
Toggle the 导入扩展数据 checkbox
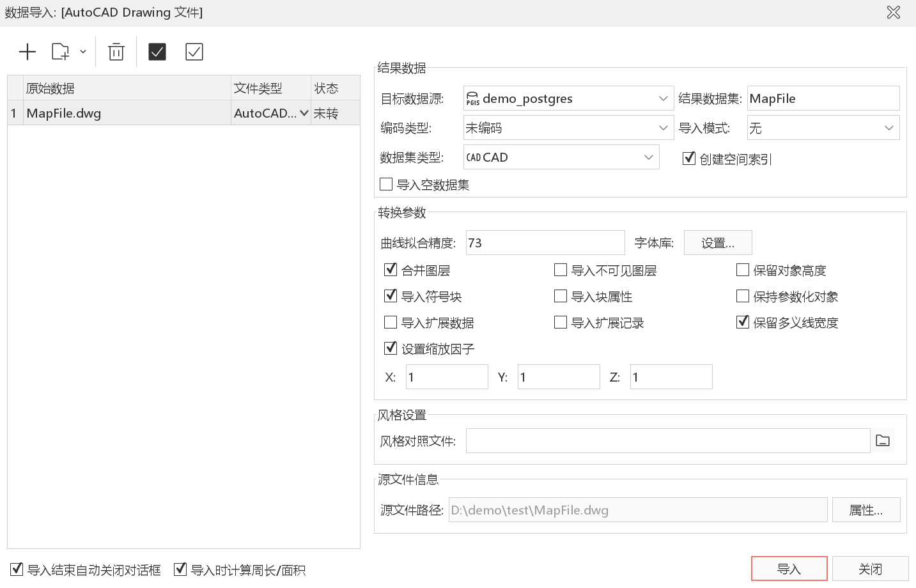click(391, 322)
